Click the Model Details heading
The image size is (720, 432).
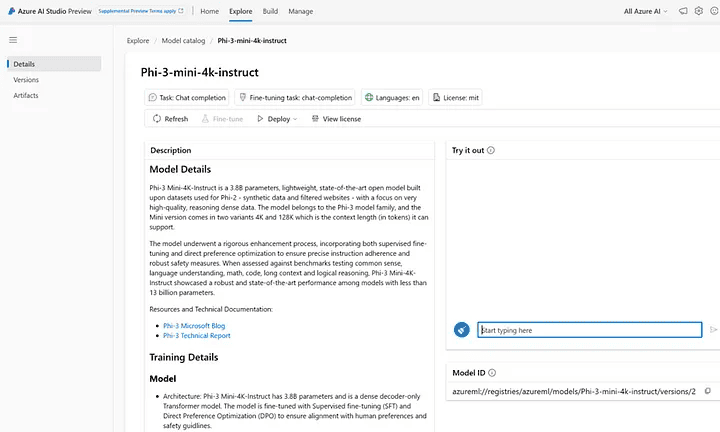180,169
